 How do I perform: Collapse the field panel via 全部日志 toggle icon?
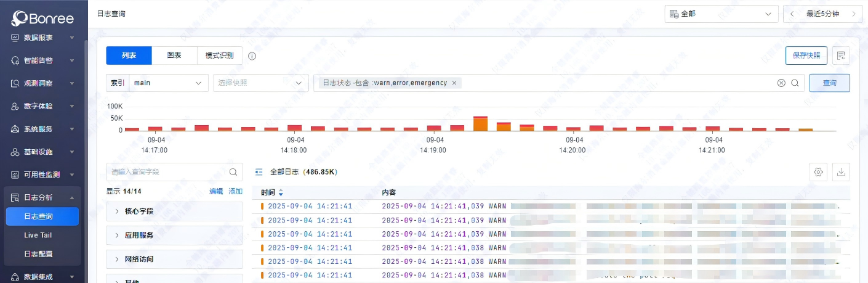[x=259, y=172]
